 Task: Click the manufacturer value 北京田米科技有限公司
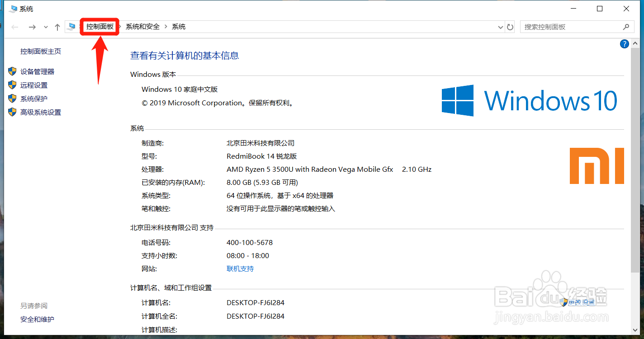click(x=260, y=143)
